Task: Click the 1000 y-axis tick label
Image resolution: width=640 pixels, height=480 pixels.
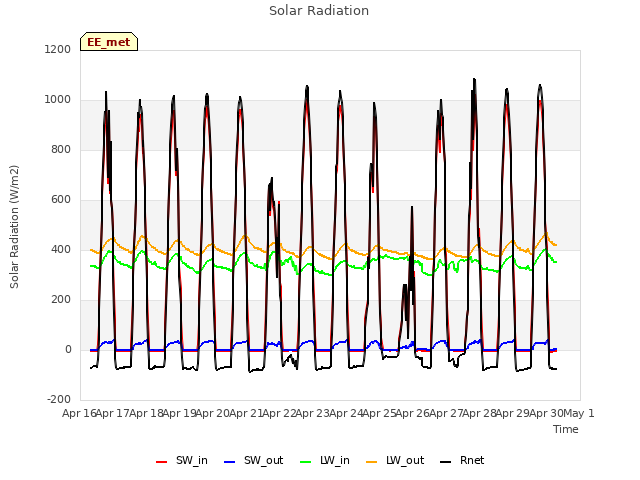Action: (x=58, y=100)
